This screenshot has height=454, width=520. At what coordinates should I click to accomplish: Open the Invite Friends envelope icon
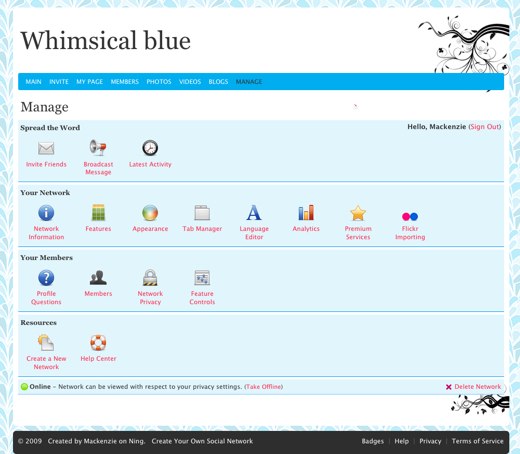[46, 148]
